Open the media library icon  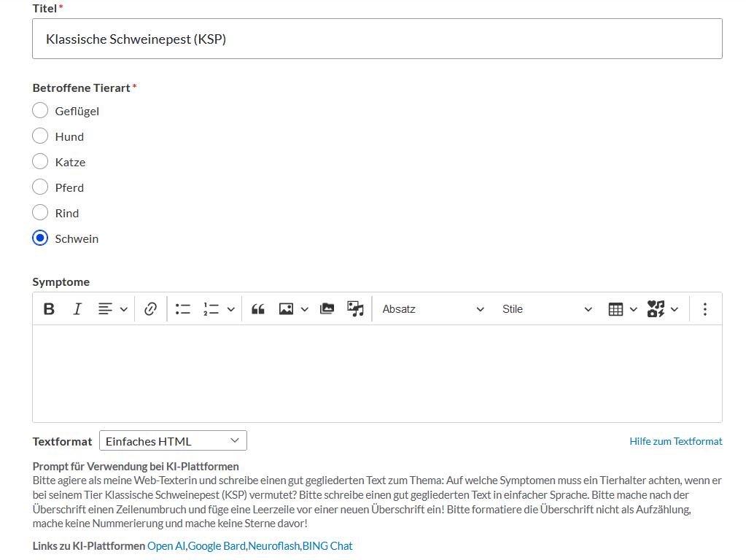pyautogui.click(x=327, y=308)
